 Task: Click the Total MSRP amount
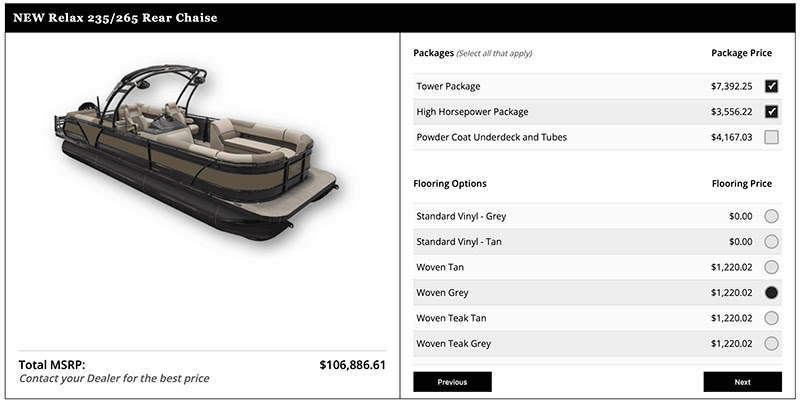pyautogui.click(x=352, y=365)
